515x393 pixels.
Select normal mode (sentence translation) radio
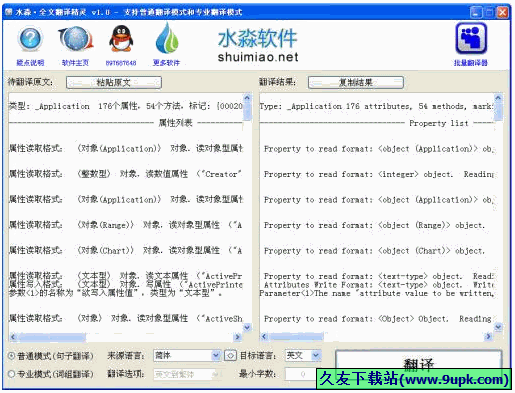tap(11, 356)
